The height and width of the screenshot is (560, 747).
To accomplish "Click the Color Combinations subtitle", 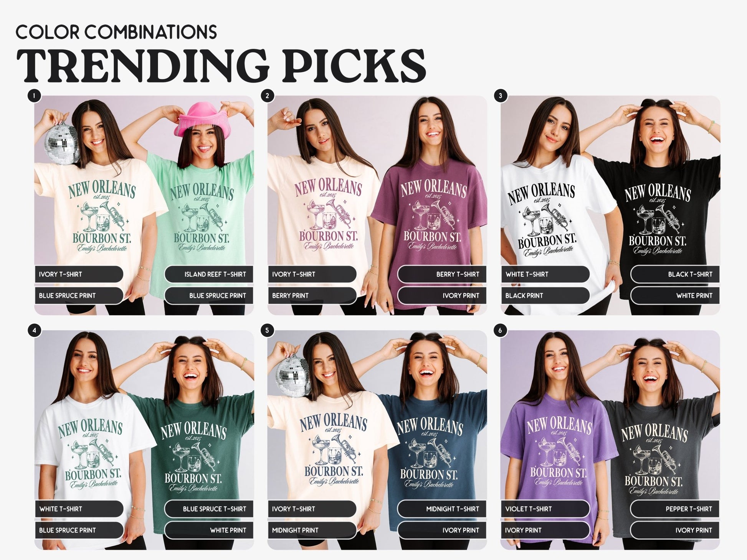I will (x=116, y=32).
